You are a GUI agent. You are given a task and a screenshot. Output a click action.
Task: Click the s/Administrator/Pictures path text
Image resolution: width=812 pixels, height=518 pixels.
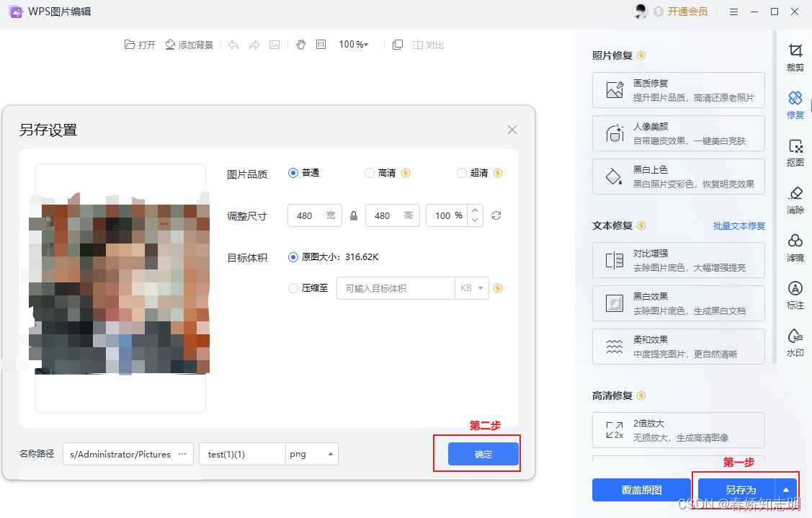point(120,455)
